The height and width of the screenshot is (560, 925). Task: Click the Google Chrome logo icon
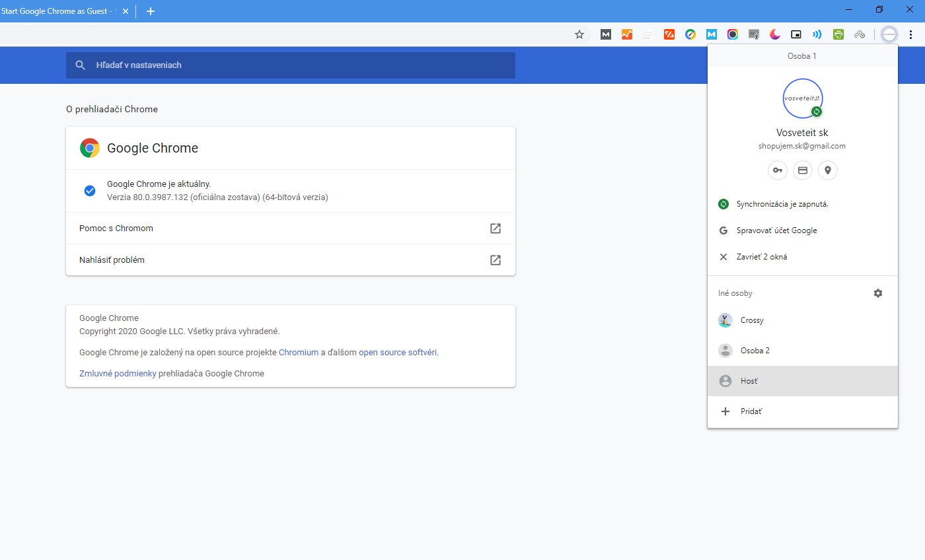tap(90, 148)
